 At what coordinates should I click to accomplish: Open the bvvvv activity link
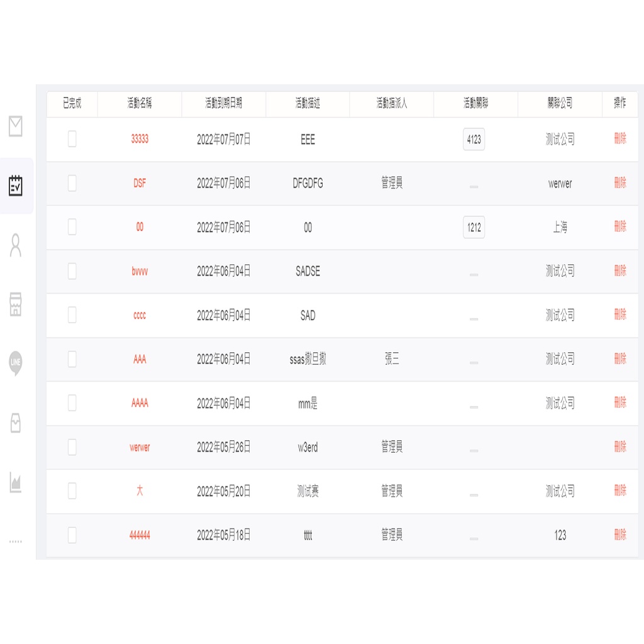coord(140,271)
